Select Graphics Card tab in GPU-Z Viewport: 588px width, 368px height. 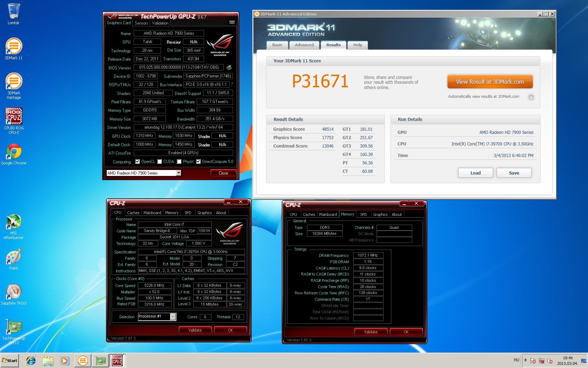[x=119, y=23]
